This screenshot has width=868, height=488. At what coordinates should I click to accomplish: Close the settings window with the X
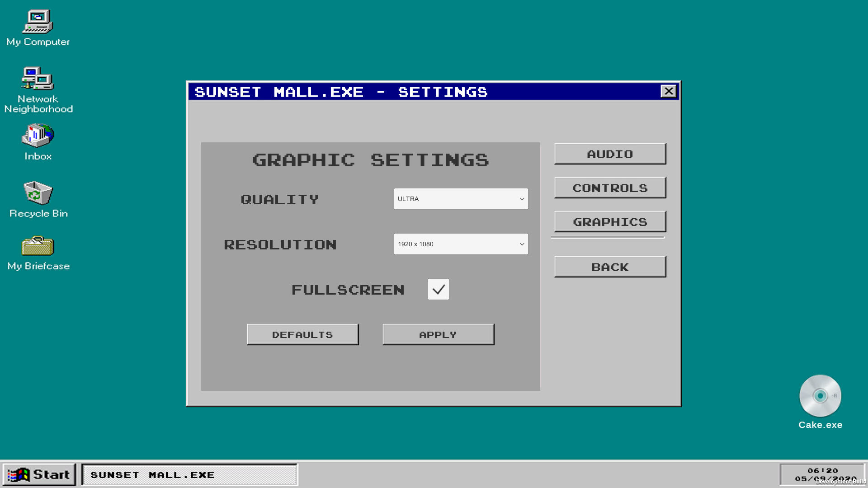click(668, 91)
